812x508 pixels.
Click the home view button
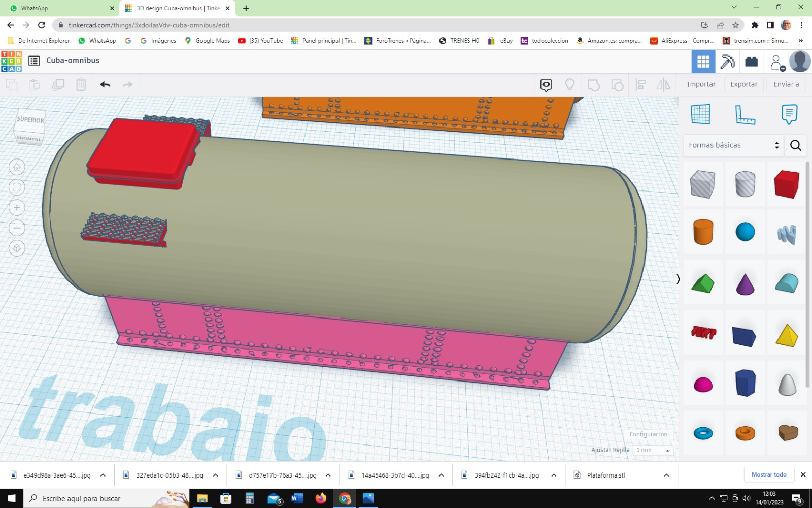coord(17,167)
